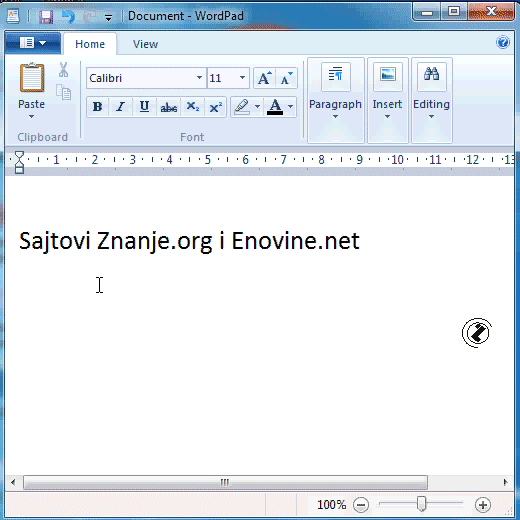Image resolution: width=520 pixels, height=520 pixels.
Task: Undo the last action with blue arrow
Action: click(69, 16)
